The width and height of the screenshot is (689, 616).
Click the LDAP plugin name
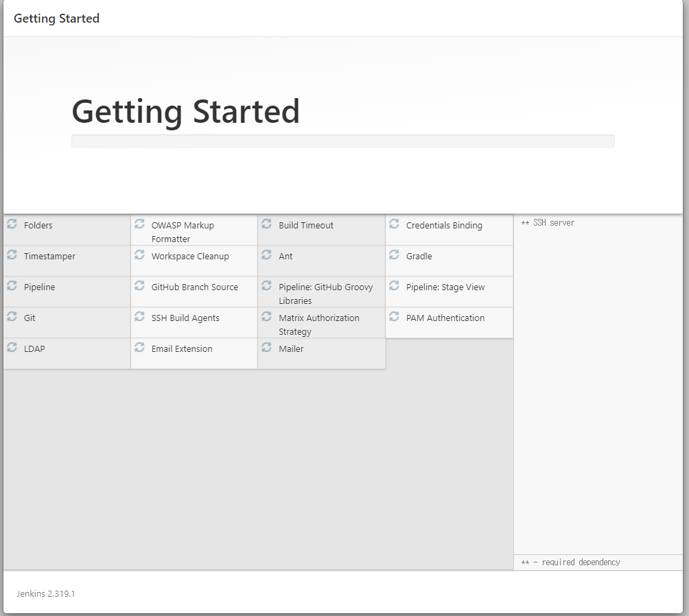click(34, 349)
